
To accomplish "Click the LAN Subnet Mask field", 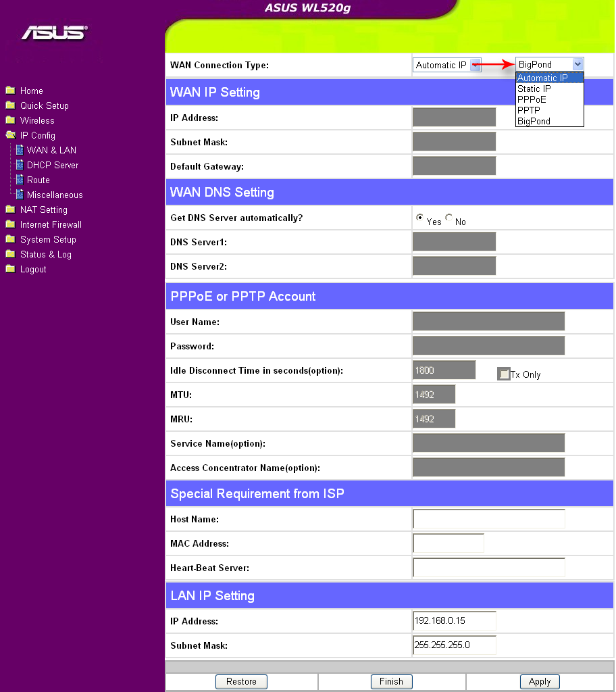I will (455, 645).
